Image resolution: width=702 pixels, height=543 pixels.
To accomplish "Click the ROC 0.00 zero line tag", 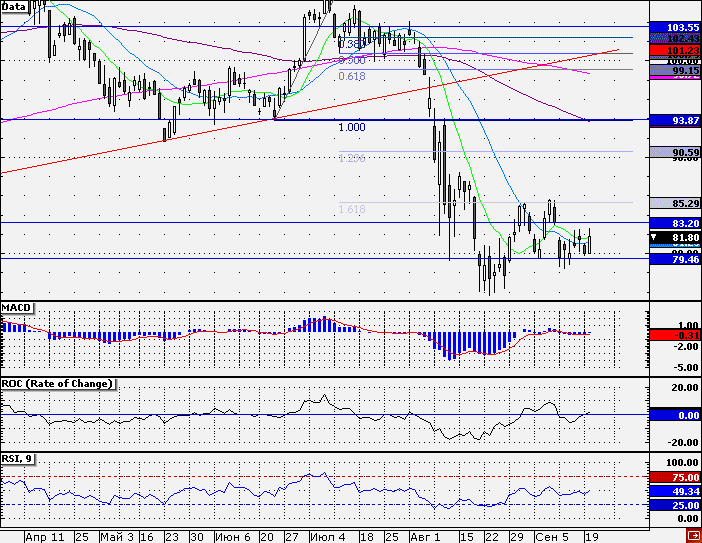I will 672,414.
